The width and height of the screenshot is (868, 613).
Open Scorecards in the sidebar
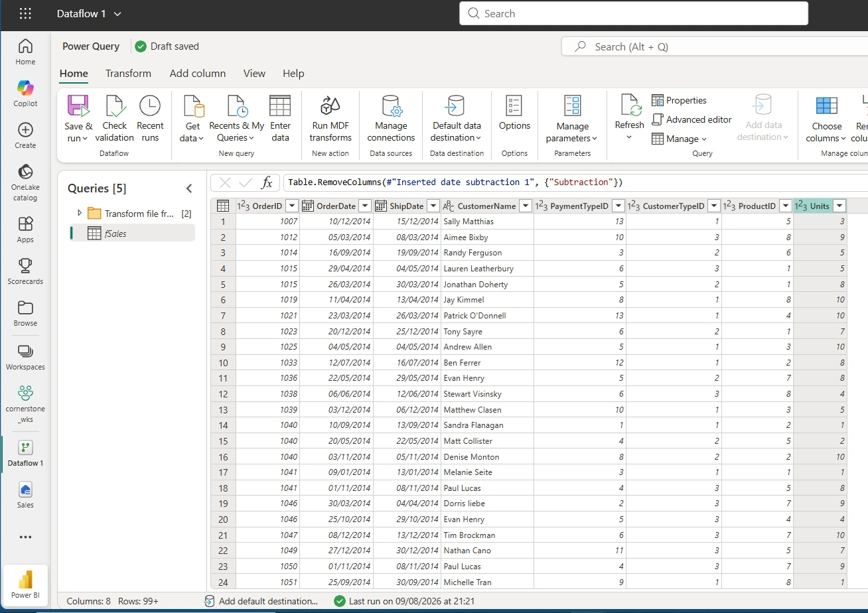coord(25,271)
